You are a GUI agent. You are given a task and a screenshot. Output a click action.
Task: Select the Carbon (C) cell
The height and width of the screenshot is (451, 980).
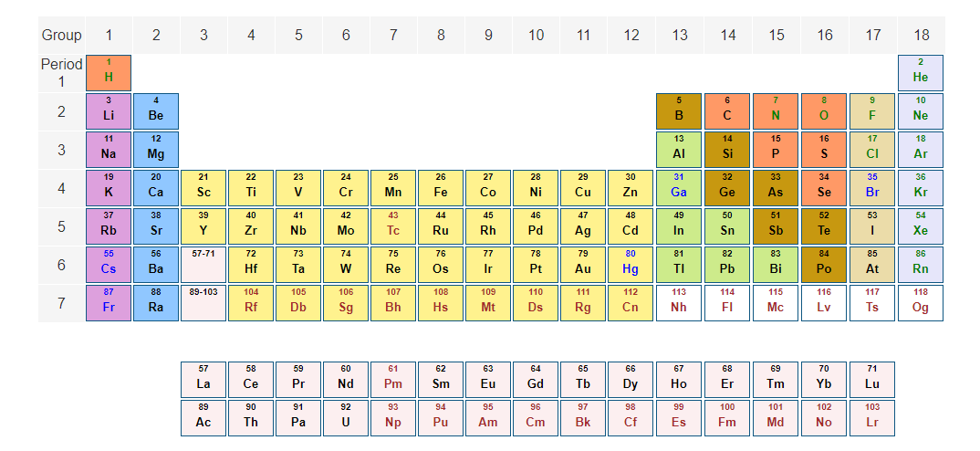click(x=727, y=111)
